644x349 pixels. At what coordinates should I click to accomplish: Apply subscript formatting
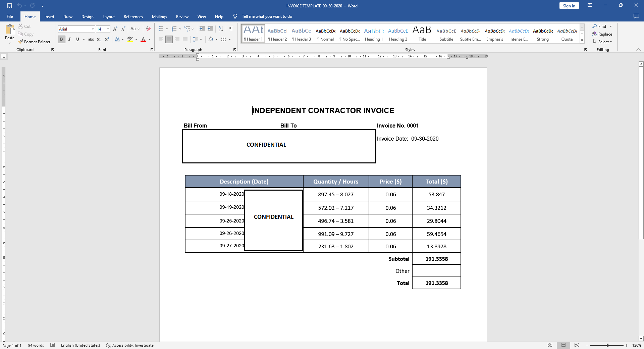click(x=99, y=40)
